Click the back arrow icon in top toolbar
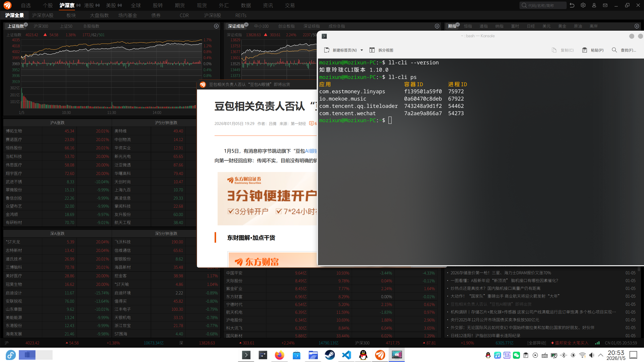This screenshot has height=362, width=644. 572,5
